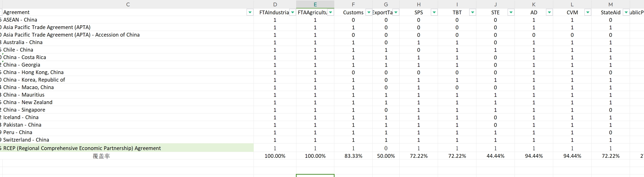The image size is (644, 177).
Task: Select column F by its header letter
Action: click(353, 4)
